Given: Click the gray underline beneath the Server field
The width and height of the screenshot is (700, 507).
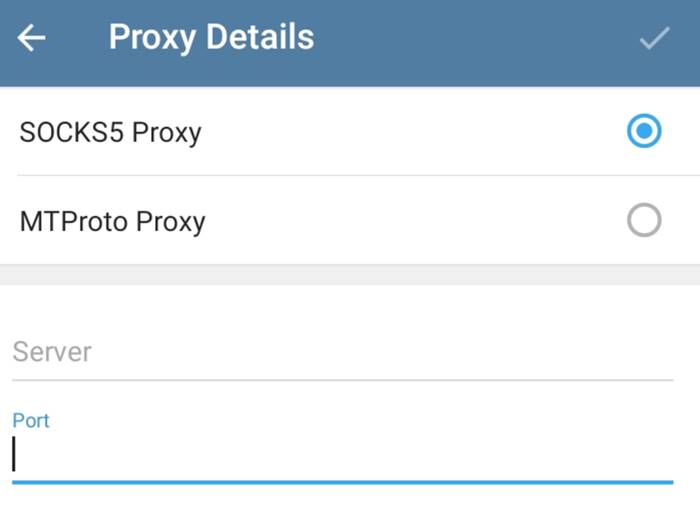Looking at the screenshot, I should [x=342, y=380].
